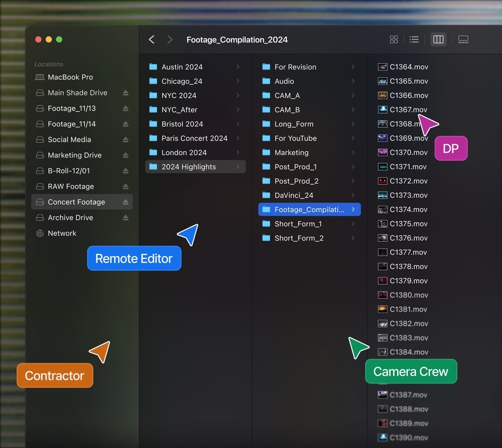
Task: Expand DaVinci_24 folder chevron
Action: pos(353,195)
